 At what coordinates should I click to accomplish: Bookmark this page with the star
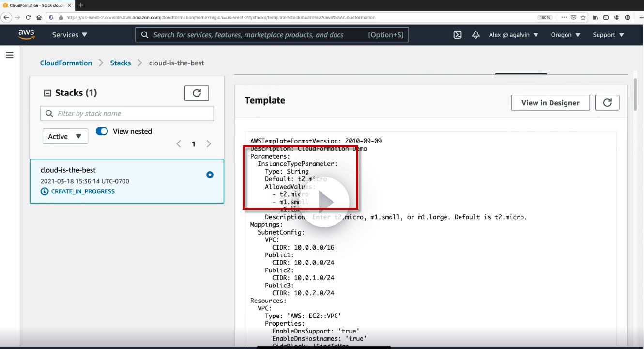point(583,17)
